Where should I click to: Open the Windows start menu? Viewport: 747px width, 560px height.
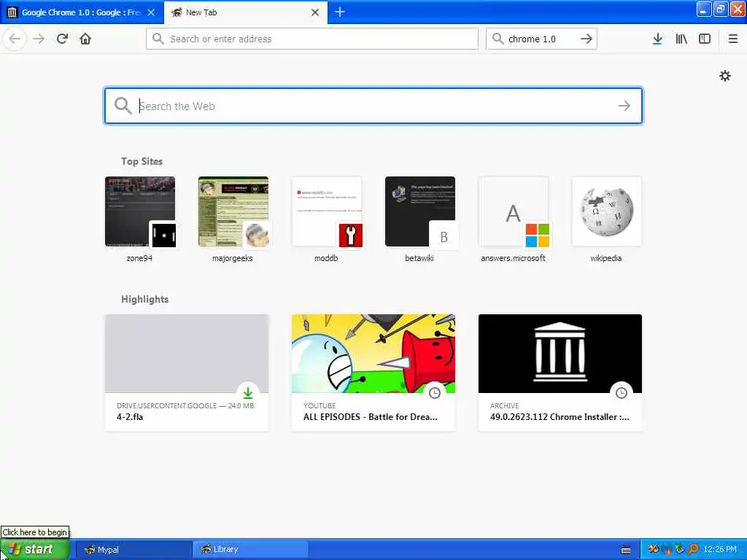point(35,550)
